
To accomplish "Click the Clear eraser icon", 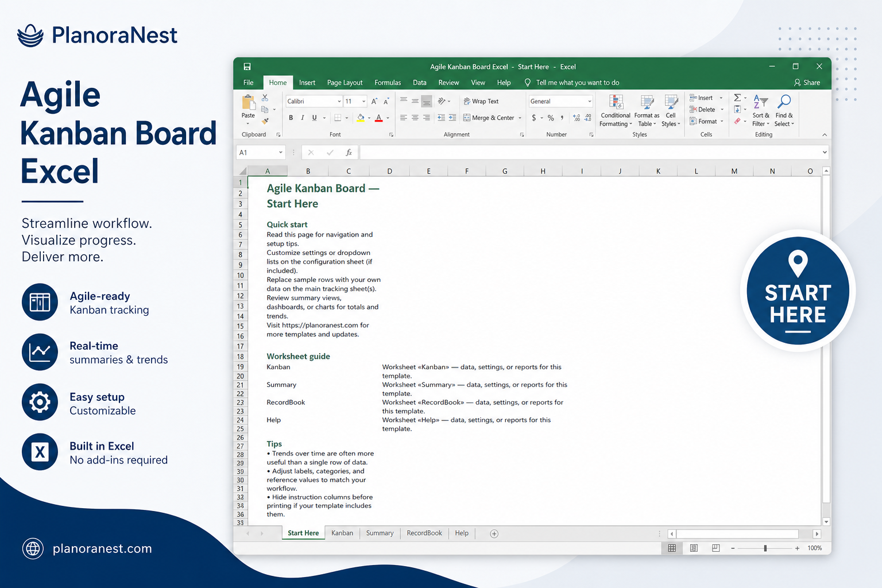I will 737,121.
